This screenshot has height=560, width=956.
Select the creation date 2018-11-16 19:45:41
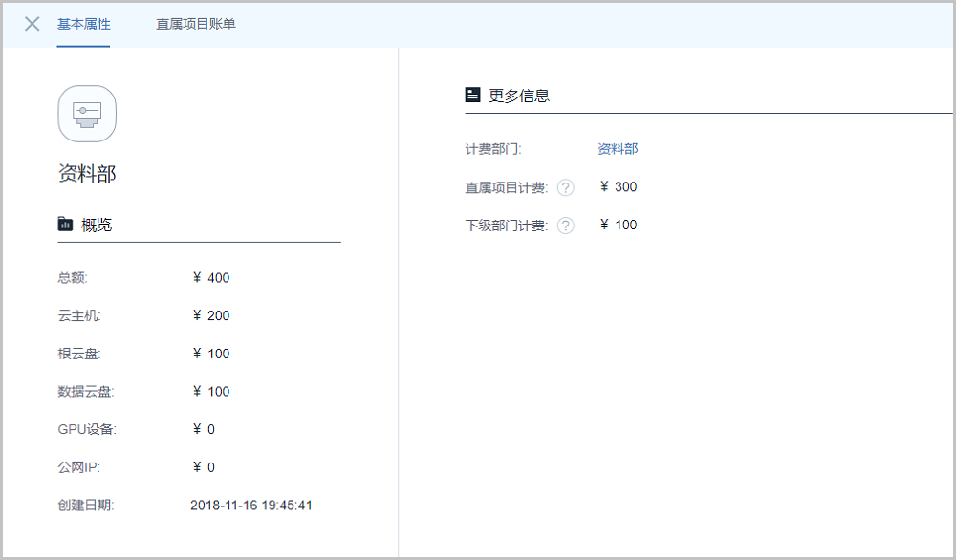[x=251, y=505]
